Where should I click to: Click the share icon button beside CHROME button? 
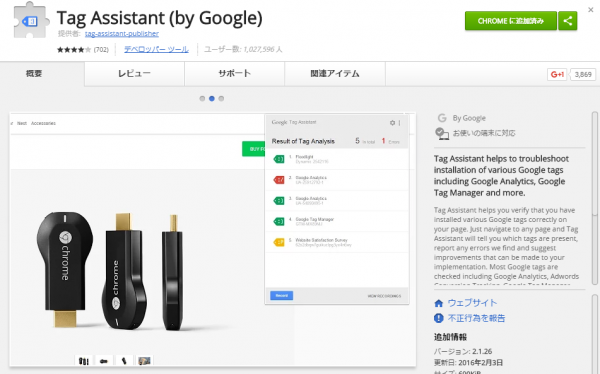pos(568,21)
